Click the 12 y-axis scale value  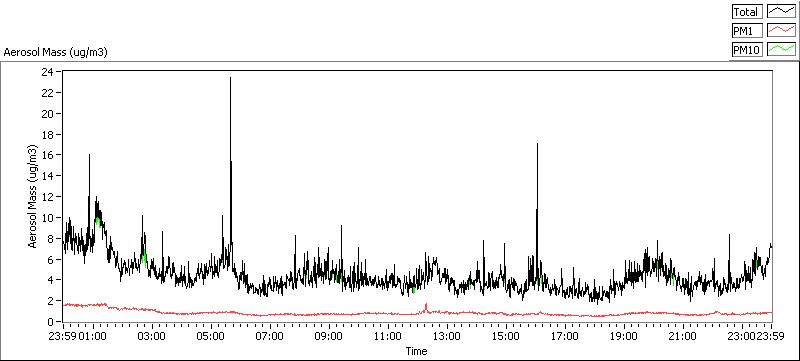pos(48,197)
